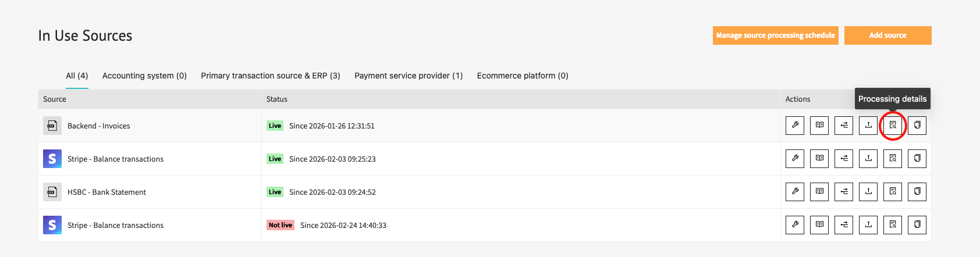Open the Payment service provider tab
Image resolution: width=980 pixels, height=257 pixels.
tap(409, 76)
